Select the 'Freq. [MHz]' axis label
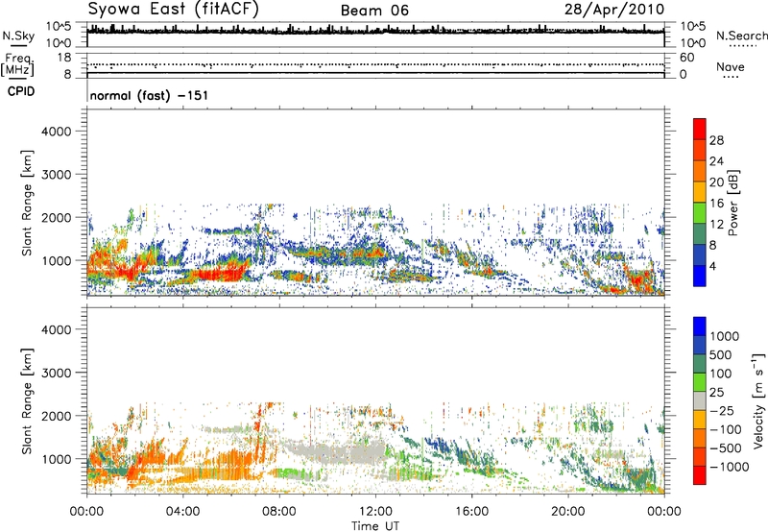Screen dimensions: 768x532 (x=17, y=64)
